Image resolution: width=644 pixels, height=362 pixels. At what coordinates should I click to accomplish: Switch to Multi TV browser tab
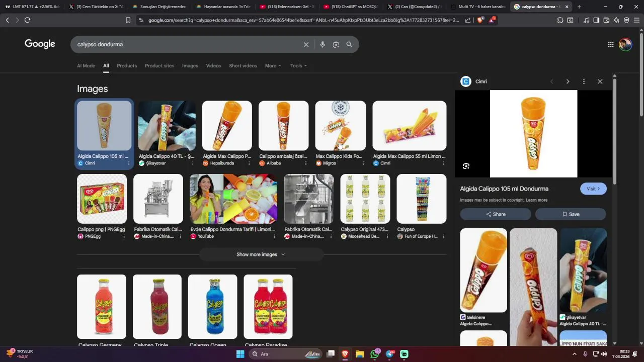[x=478, y=7]
